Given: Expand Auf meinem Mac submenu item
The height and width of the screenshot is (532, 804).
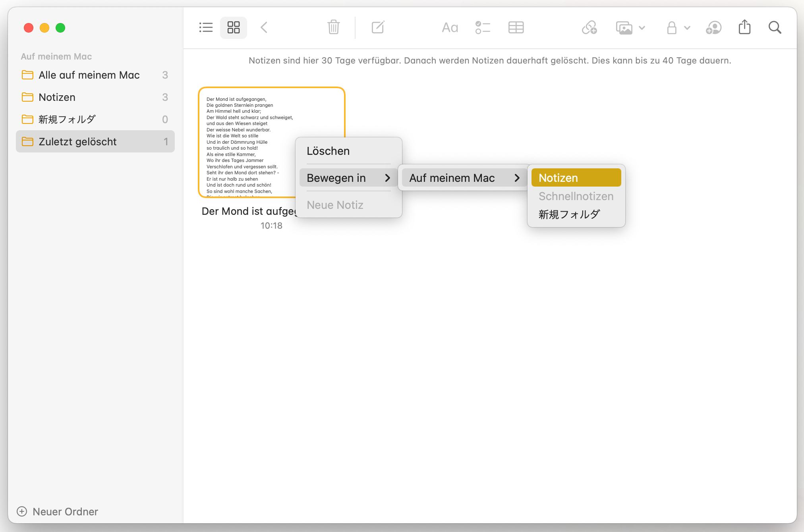Looking at the screenshot, I should 464,178.
